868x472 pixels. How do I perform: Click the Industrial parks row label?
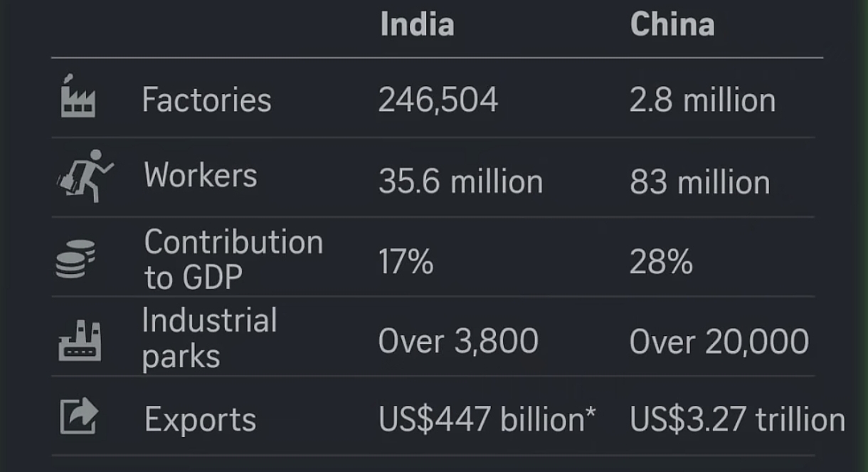point(209,338)
